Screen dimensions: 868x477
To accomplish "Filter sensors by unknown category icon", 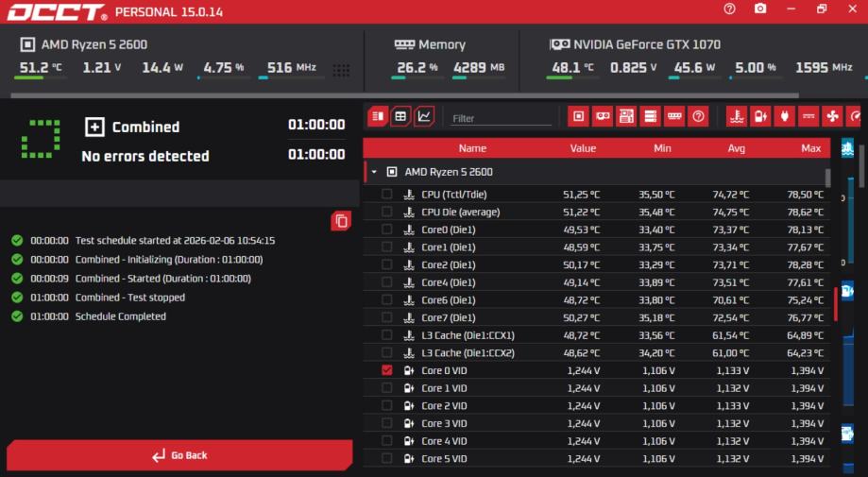I will [x=698, y=116].
